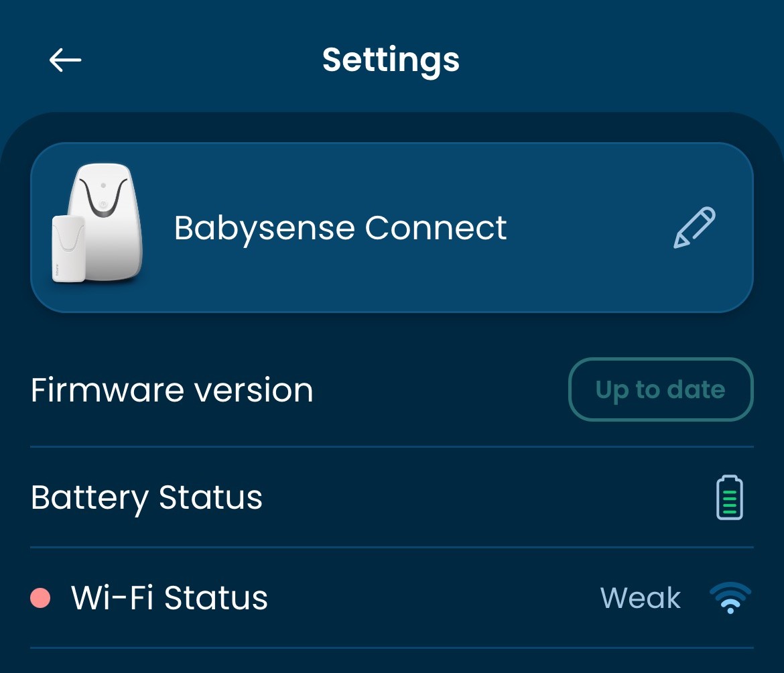Tap the small sensor unit image

68,248
